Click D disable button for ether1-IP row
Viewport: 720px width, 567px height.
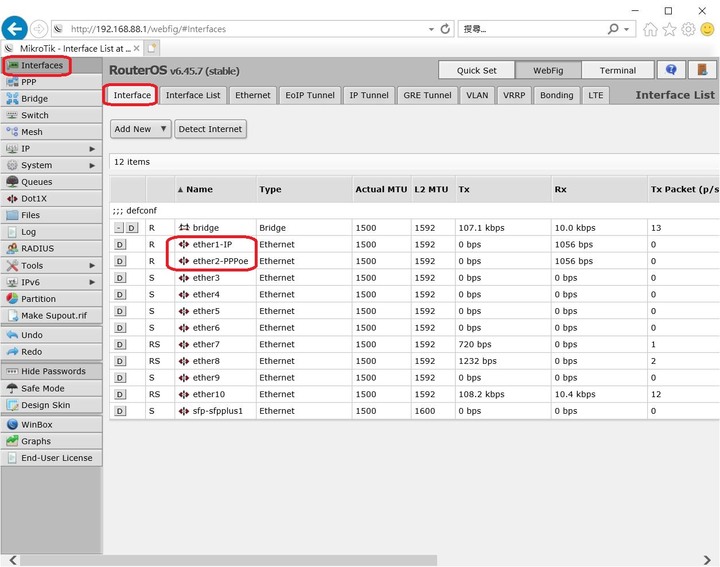[120, 244]
